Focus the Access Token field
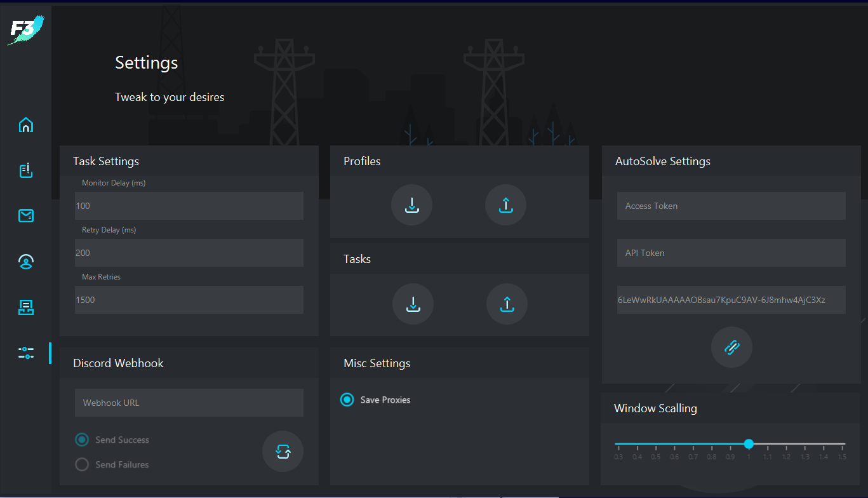Screen dimensions: 868x498 tap(731, 206)
